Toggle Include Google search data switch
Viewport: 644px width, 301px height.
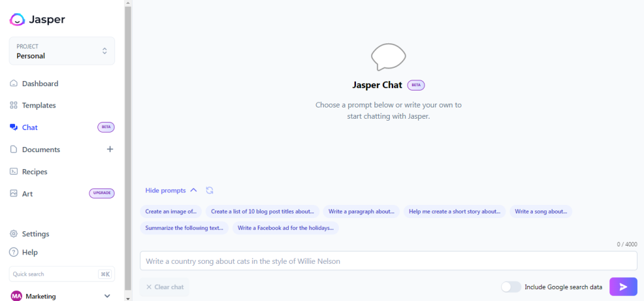tap(511, 287)
